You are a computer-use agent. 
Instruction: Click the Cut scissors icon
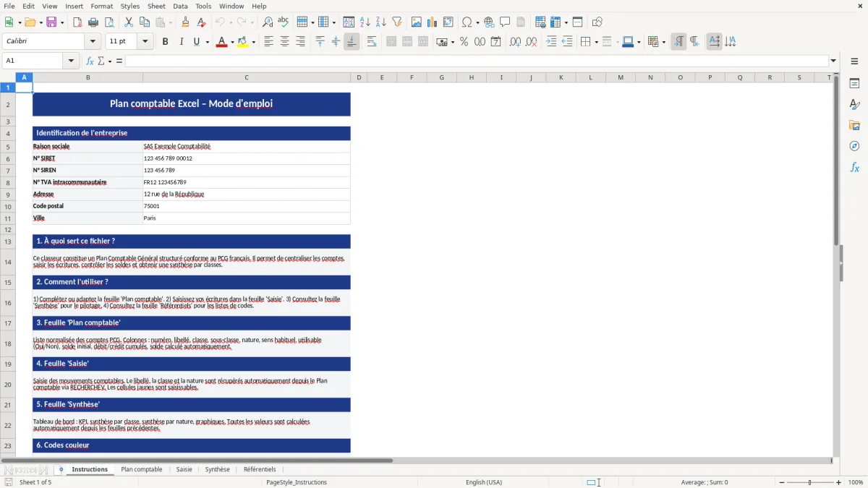(129, 22)
